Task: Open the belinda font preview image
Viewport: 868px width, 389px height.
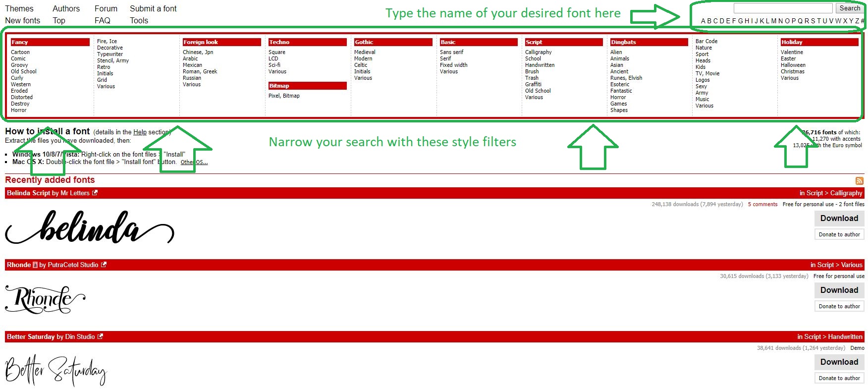Action: pos(90,227)
